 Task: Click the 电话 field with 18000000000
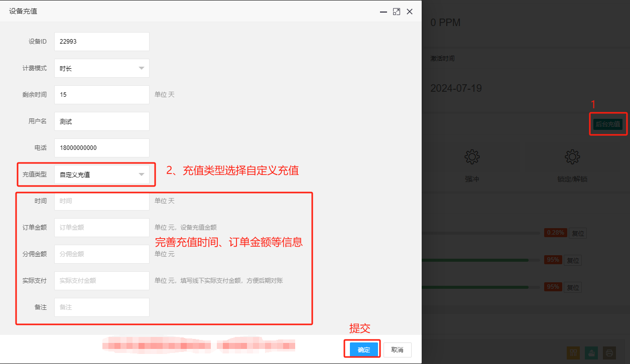coord(102,148)
